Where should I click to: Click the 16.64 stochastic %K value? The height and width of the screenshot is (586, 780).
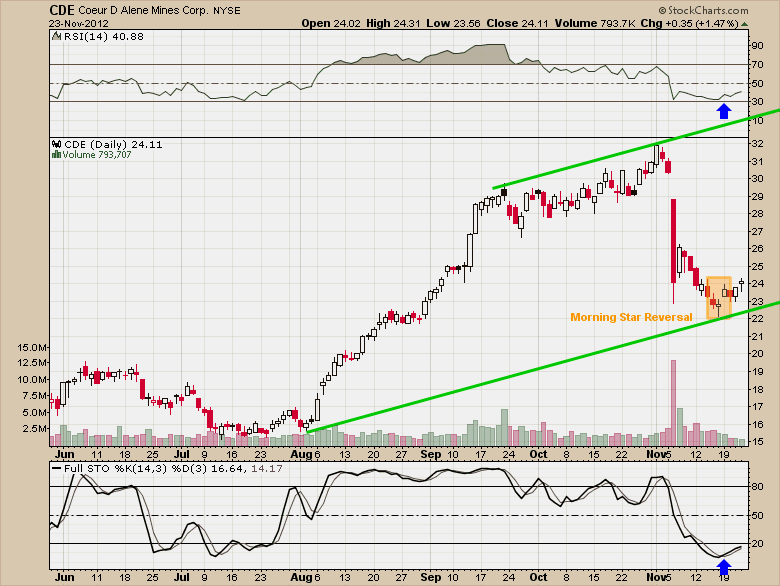coord(227,469)
